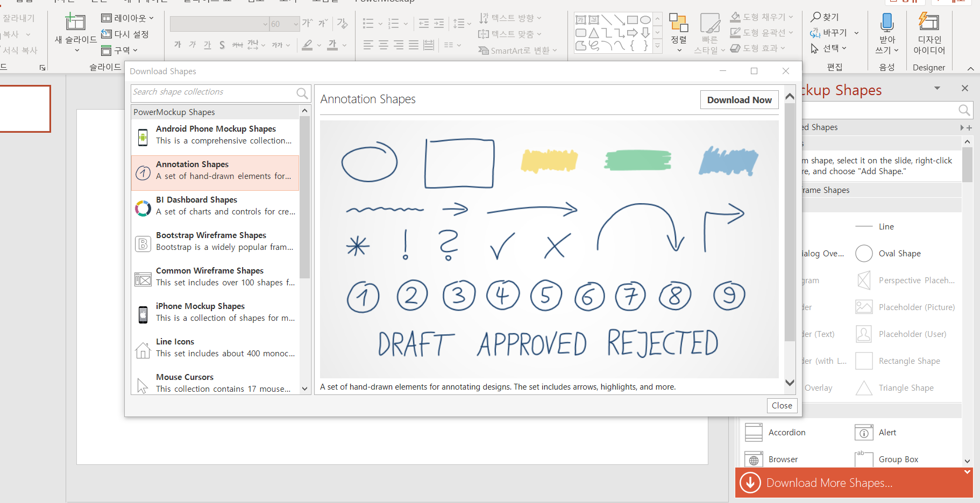This screenshot has height=503, width=980.
Task: Align text left
Action: point(368,45)
